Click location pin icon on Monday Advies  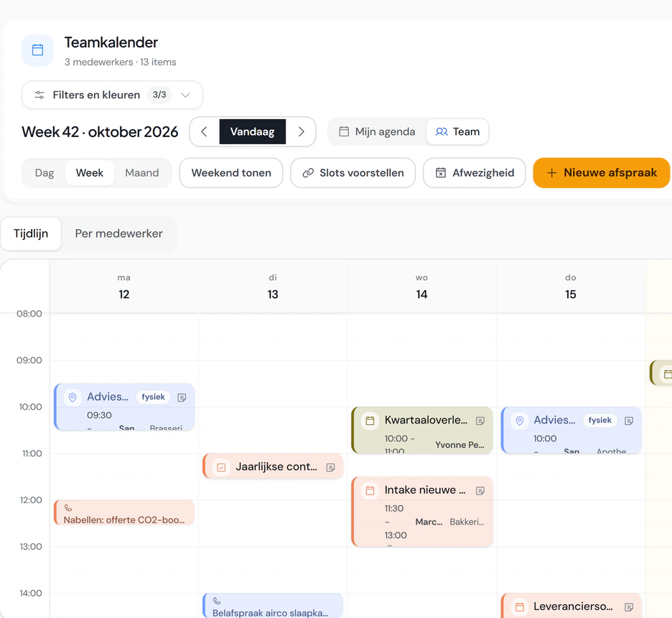click(73, 398)
